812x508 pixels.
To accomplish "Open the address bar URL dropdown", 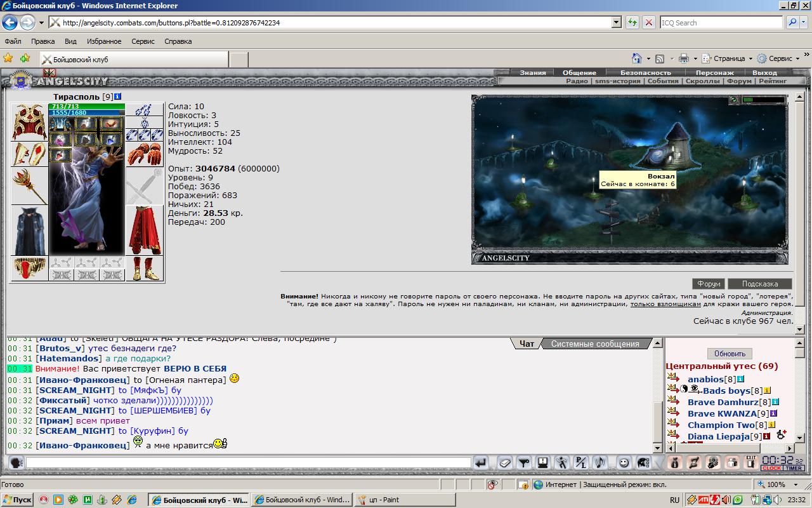I will [x=616, y=22].
